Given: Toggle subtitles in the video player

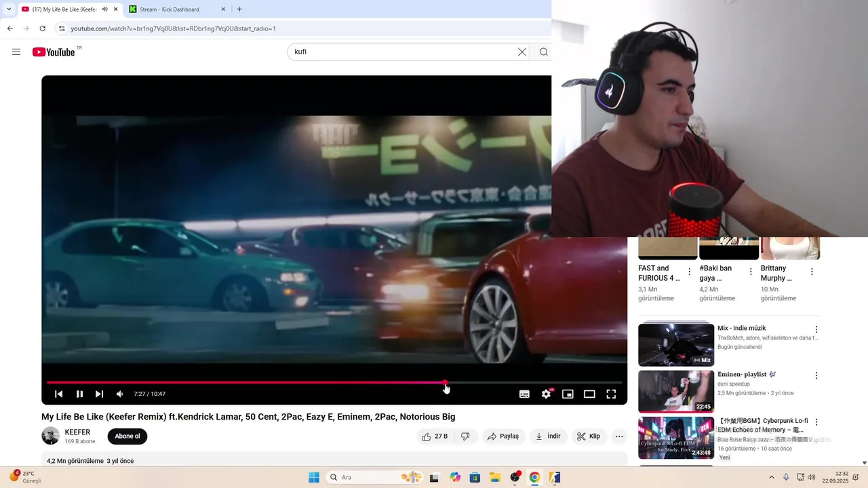Looking at the screenshot, I should [524, 394].
